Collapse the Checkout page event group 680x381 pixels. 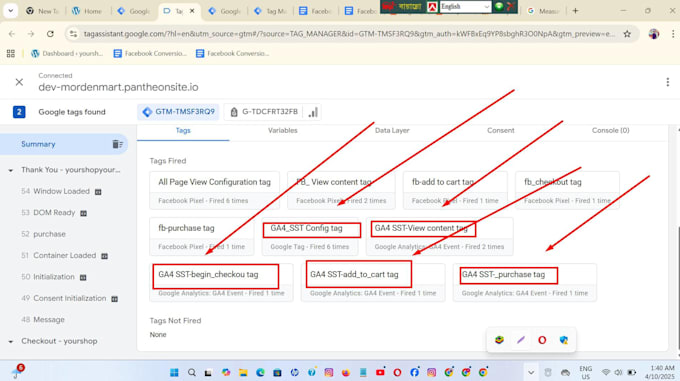[x=10, y=342]
